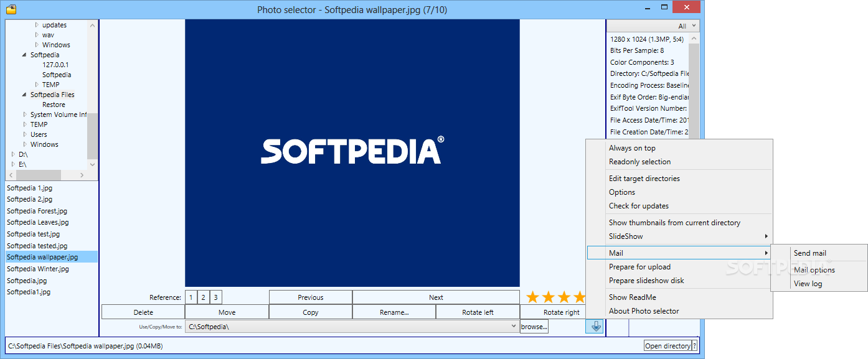Expand the D:\ drive node
This screenshot has width=868, height=359.
[x=13, y=154]
